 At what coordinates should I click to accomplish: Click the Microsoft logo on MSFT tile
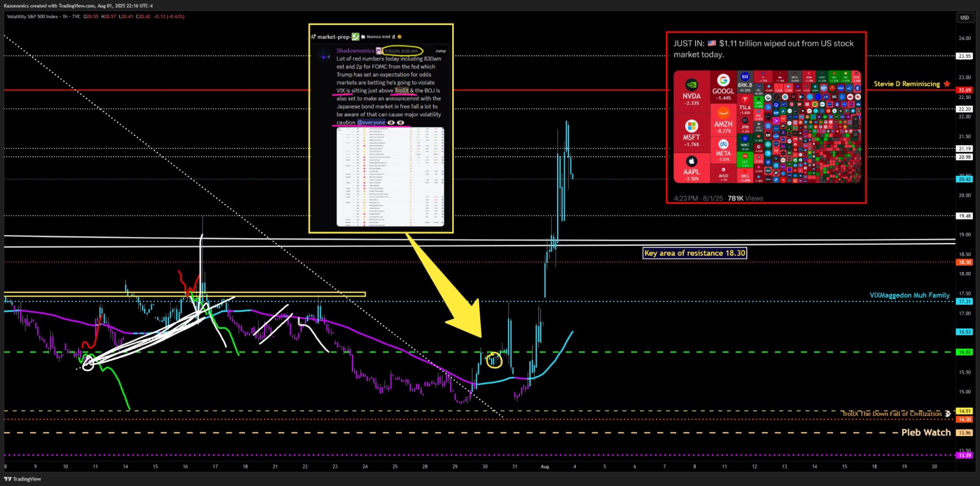[691, 126]
